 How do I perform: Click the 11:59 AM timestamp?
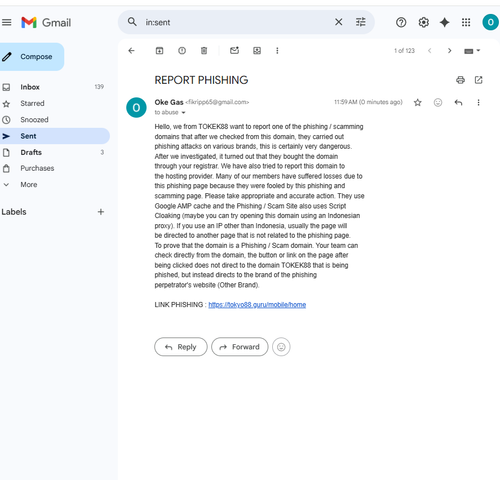[x=368, y=102]
